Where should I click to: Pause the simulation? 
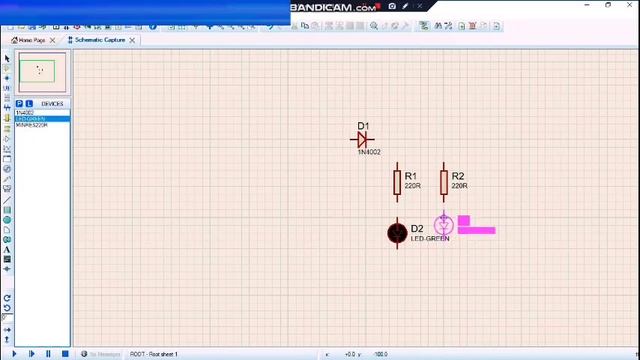[48, 354]
